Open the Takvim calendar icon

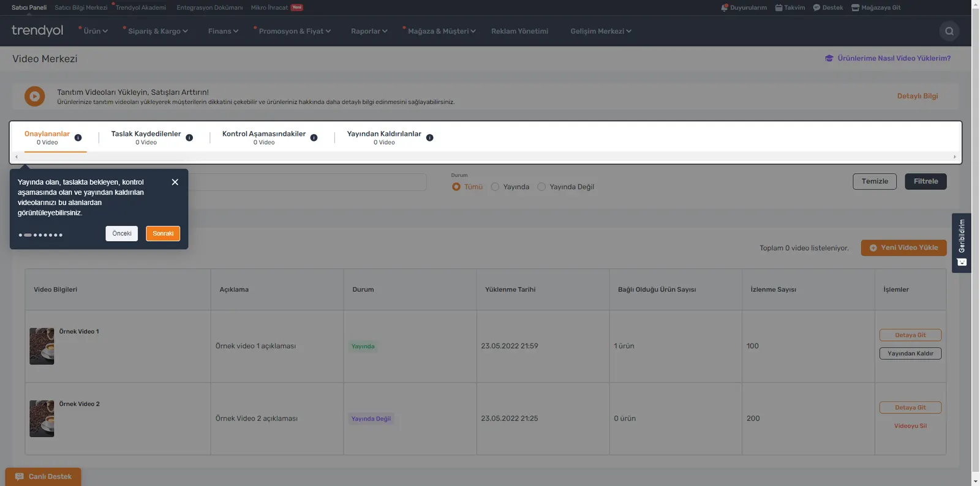click(778, 8)
